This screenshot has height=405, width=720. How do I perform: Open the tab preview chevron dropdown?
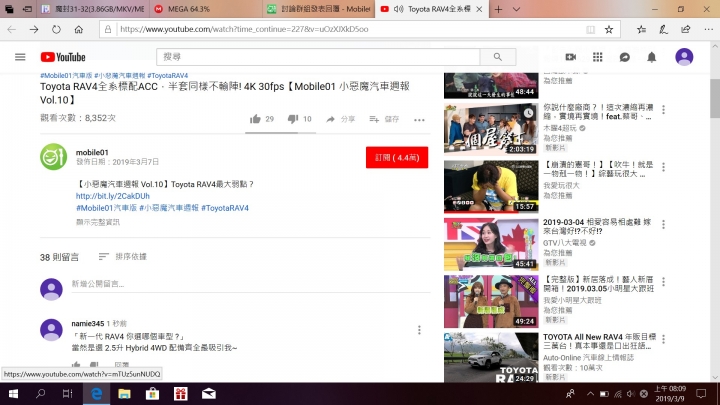[x=516, y=9]
